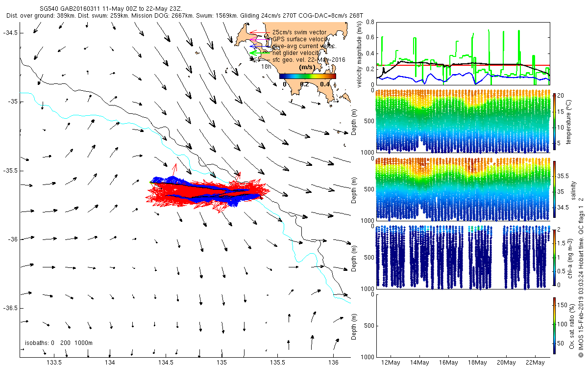The height and width of the screenshot is (368, 588).
Task: Click the longitude tick '136'
Action: (x=333, y=363)
